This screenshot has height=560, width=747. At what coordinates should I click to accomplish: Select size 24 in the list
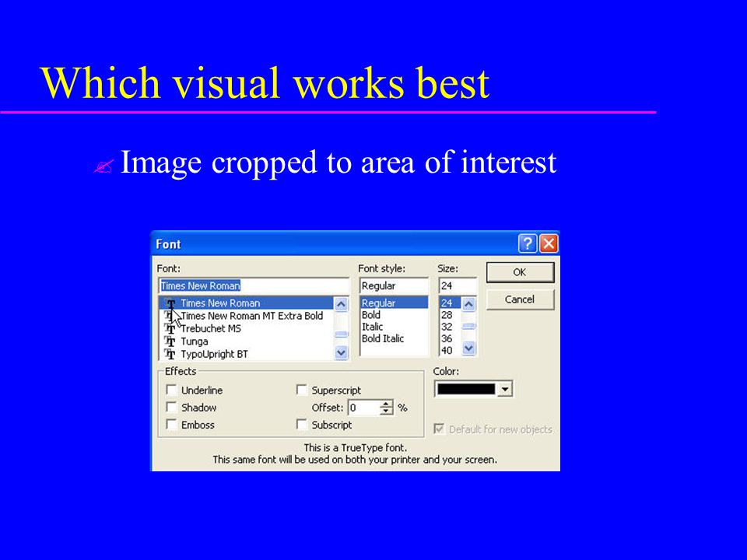[x=451, y=303]
